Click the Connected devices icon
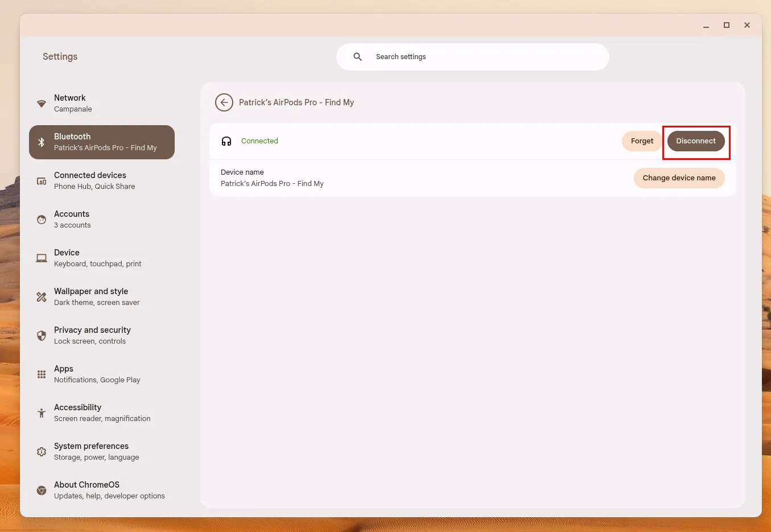This screenshot has height=532, width=771. pyautogui.click(x=42, y=181)
